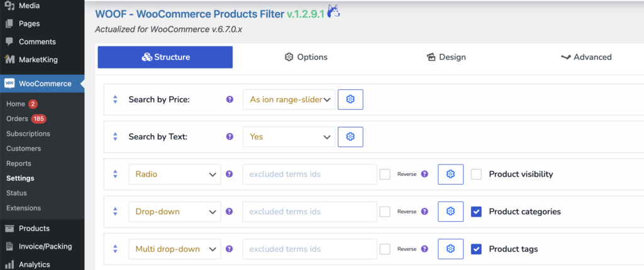
Task: Click help icon next to Product tags Reverse
Action: 425,249
